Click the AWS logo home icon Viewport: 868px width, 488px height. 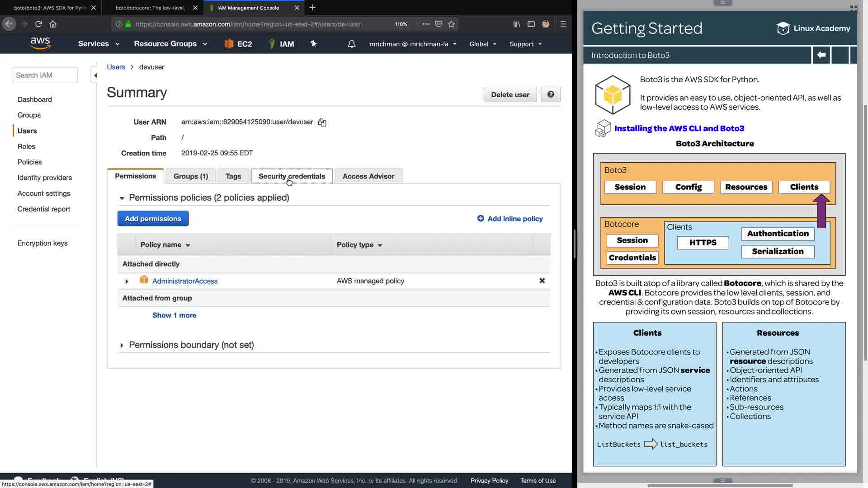[x=40, y=43]
